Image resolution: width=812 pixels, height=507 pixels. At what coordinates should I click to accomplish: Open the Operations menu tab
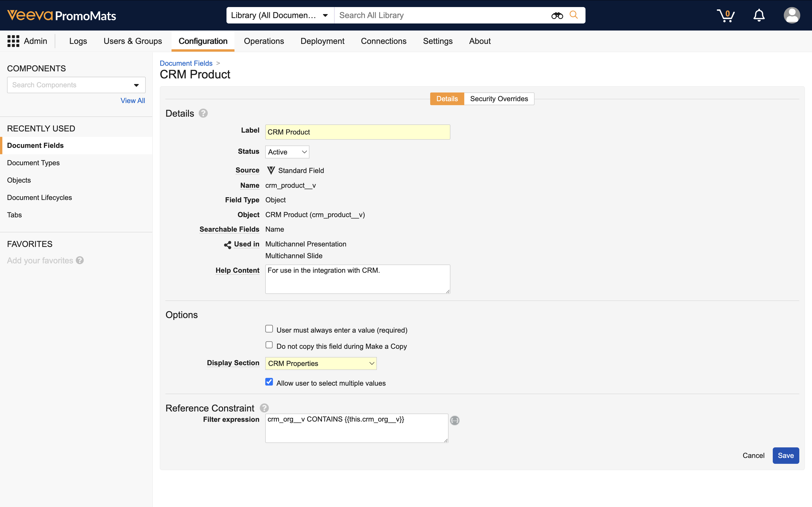click(264, 41)
